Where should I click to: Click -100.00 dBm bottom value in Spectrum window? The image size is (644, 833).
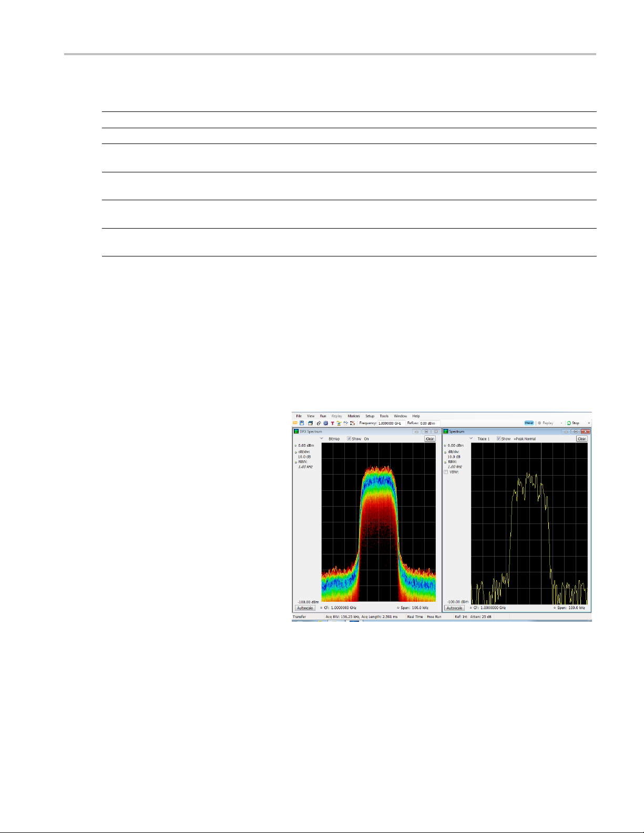pyautogui.click(x=457, y=602)
